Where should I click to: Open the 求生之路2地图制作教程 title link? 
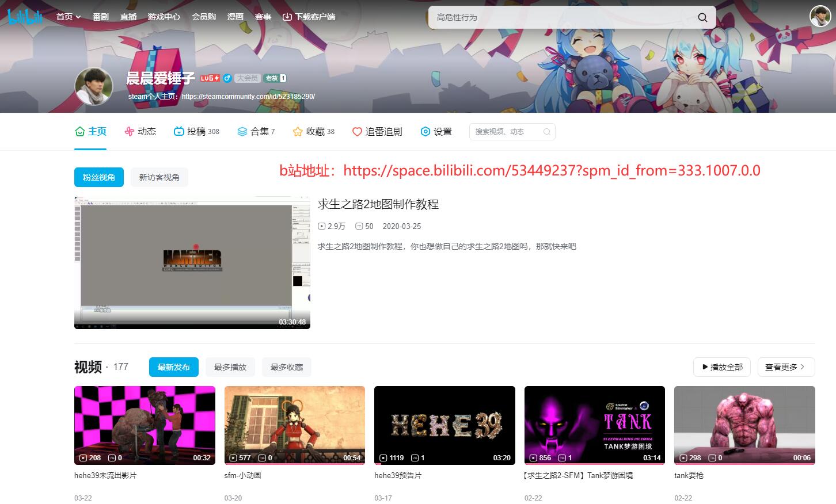point(378,204)
